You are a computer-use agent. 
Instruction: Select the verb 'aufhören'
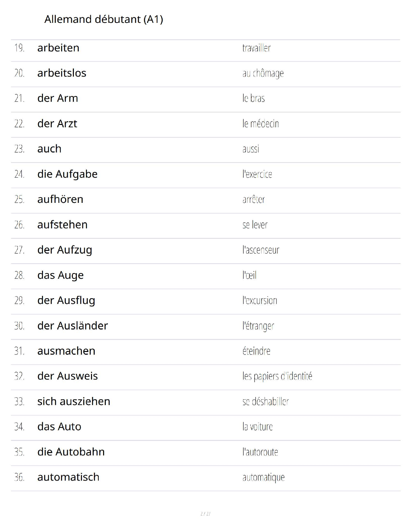coord(60,199)
